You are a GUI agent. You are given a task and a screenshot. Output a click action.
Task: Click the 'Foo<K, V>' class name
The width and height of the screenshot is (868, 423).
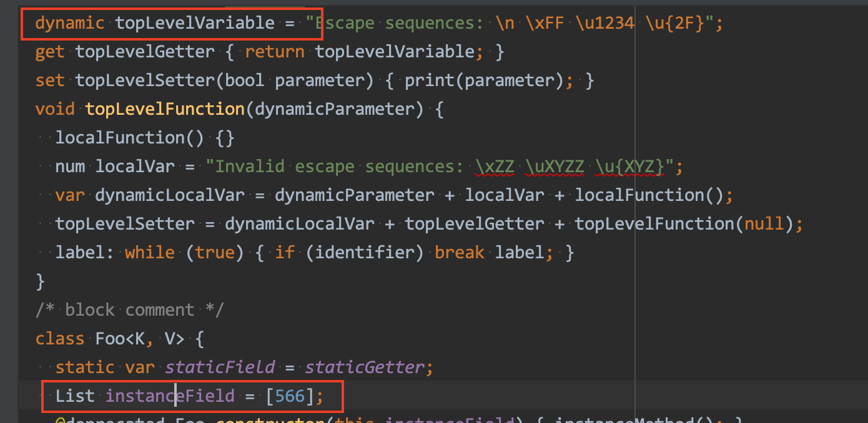pos(140,338)
